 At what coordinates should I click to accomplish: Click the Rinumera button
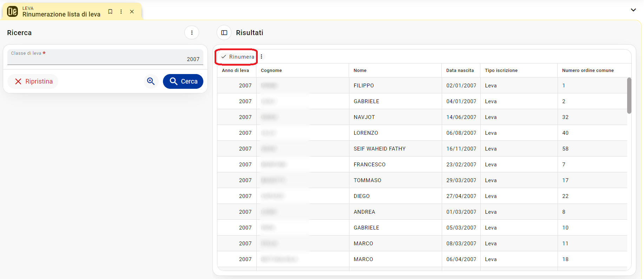pos(238,57)
